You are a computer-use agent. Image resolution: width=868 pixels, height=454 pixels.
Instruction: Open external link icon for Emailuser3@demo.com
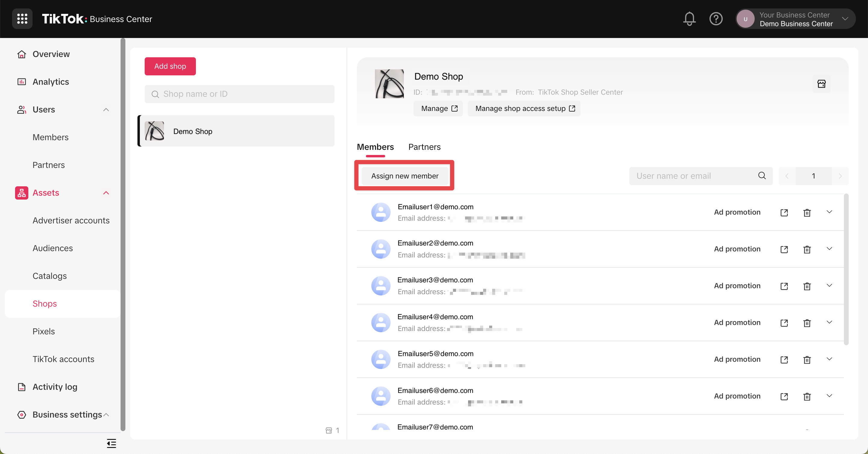point(784,286)
